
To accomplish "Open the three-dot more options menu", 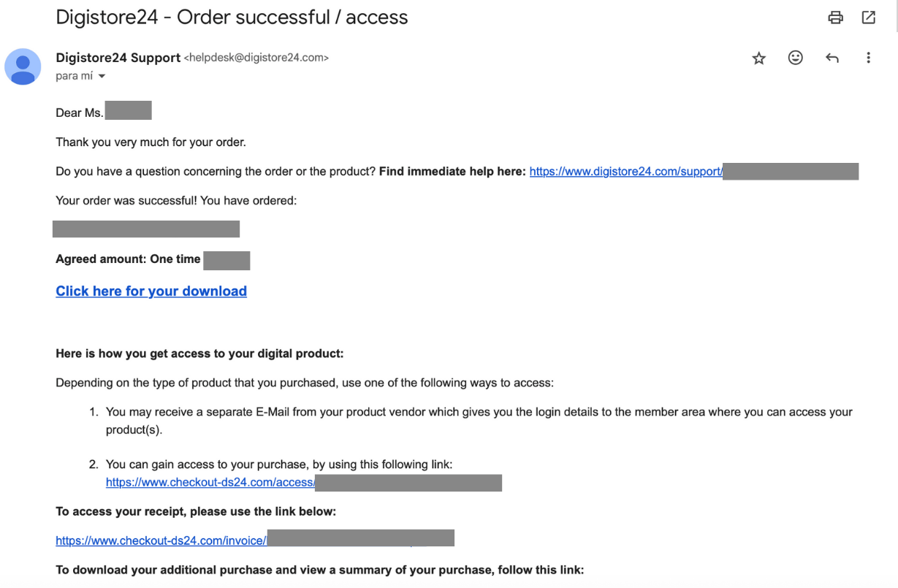I will pyautogui.click(x=868, y=58).
